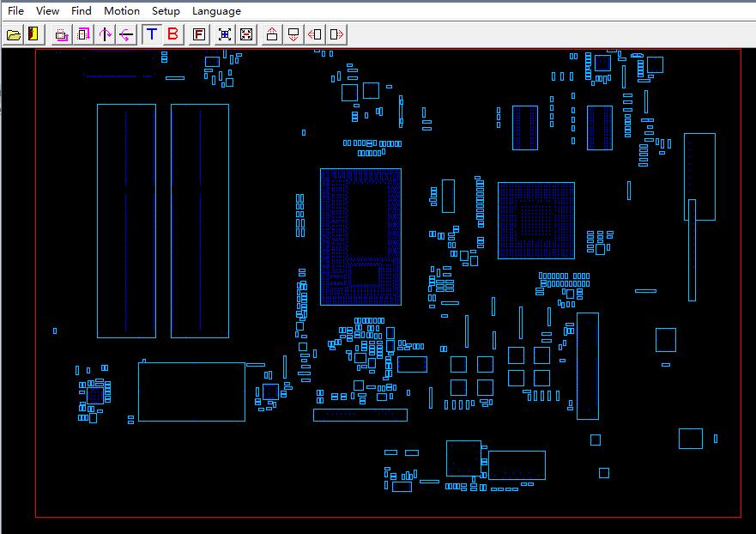Open the Motion menu
The height and width of the screenshot is (534, 756).
122,10
